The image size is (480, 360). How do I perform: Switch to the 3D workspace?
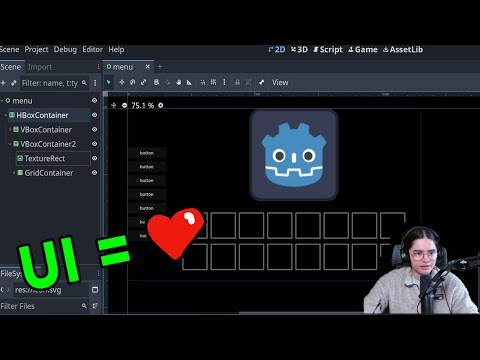pos(299,49)
